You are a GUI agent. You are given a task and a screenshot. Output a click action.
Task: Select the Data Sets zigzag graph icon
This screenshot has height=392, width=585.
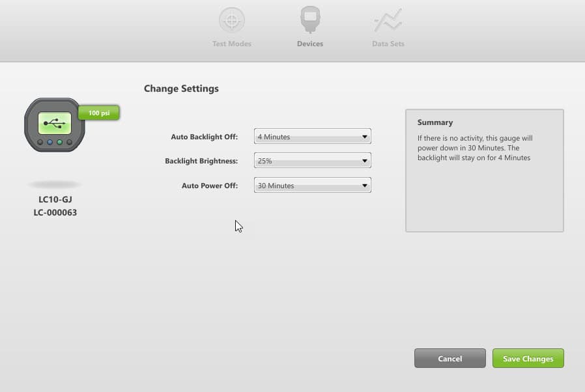(x=388, y=20)
